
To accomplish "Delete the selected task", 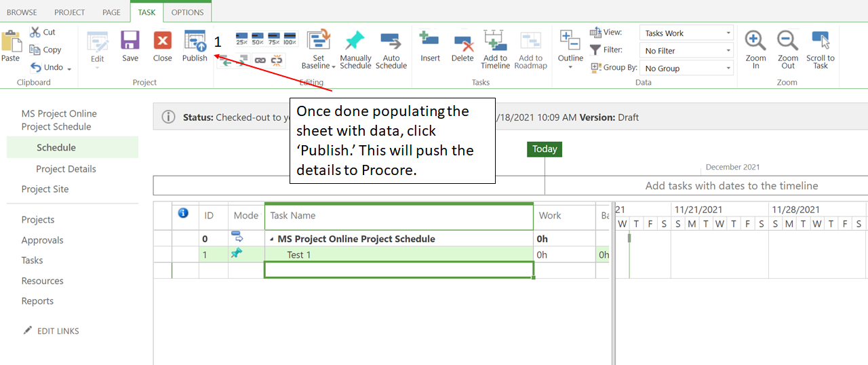I will coord(462,46).
